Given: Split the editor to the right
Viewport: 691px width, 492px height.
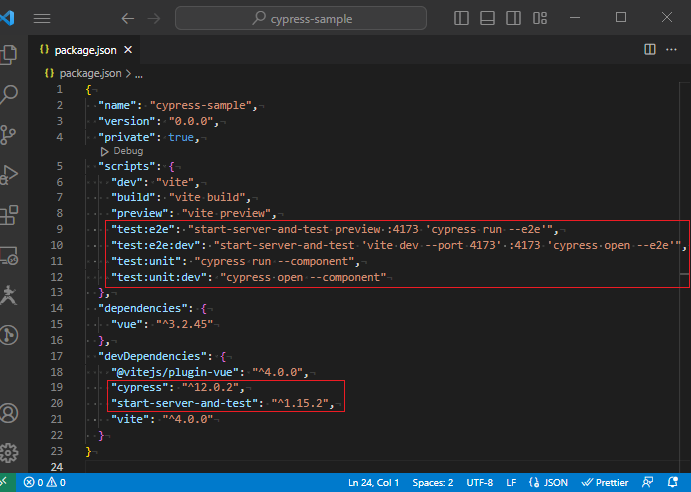Looking at the screenshot, I should click(x=650, y=49).
